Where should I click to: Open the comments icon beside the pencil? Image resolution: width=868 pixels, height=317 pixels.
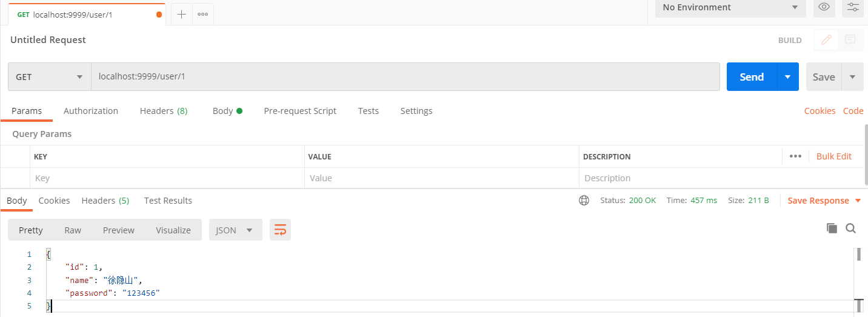pos(850,40)
